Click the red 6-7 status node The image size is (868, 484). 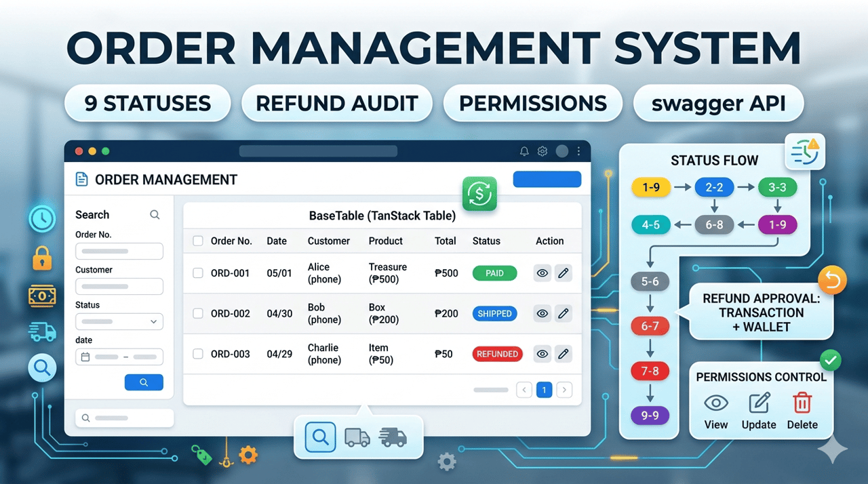click(650, 326)
